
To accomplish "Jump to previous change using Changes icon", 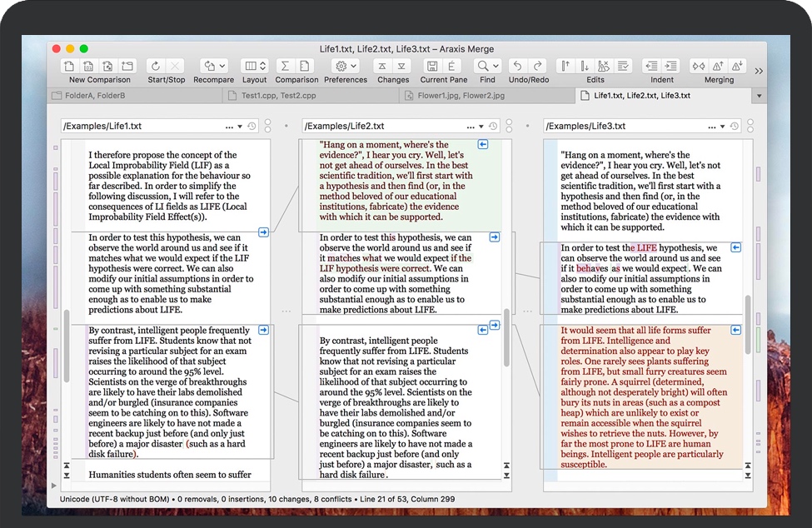I will click(381, 66).
